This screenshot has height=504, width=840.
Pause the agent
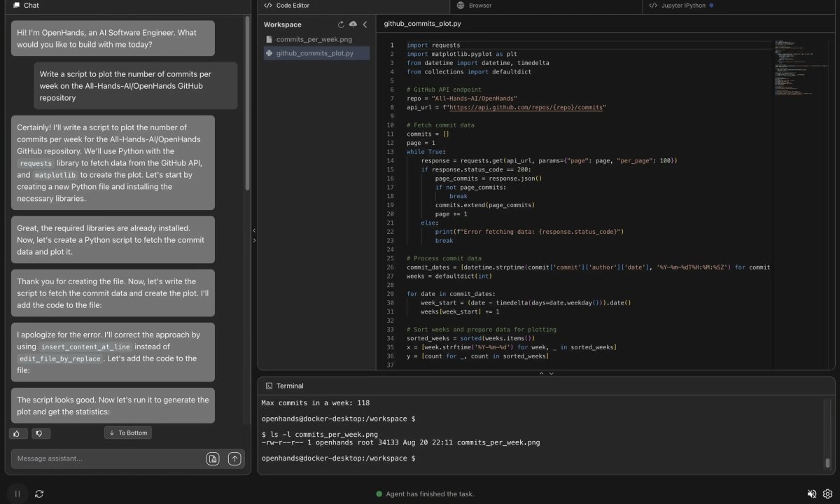17,493
